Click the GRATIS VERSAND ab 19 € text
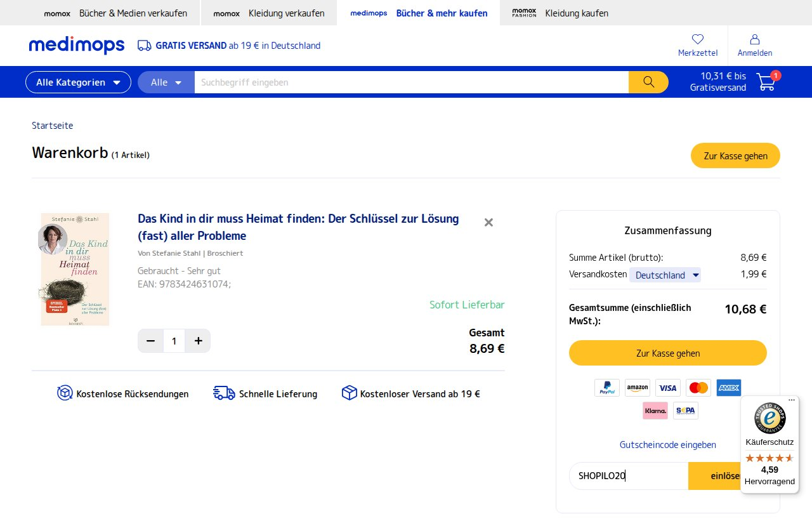 (x=238, y=46)
